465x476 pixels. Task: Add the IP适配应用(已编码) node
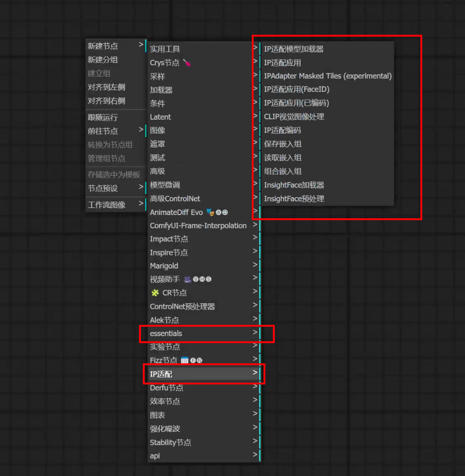327,103
